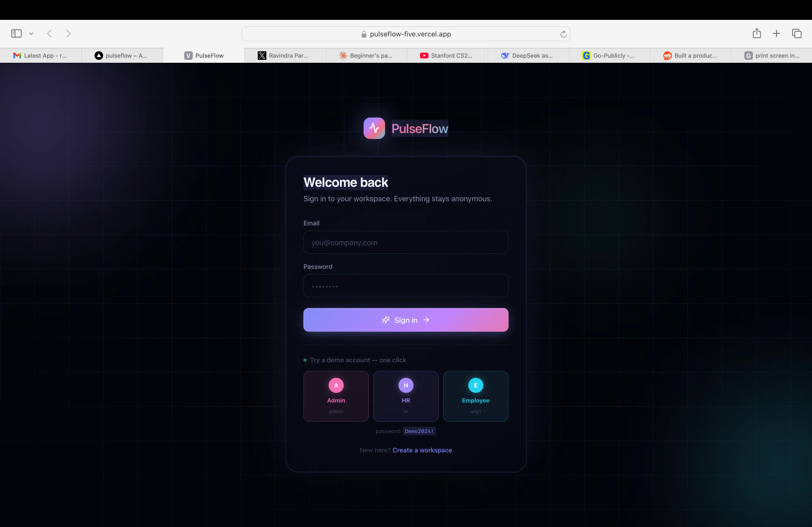Log in with the Employee demo account
Screen dimensions: 812x527
click(x=476, y=396)
